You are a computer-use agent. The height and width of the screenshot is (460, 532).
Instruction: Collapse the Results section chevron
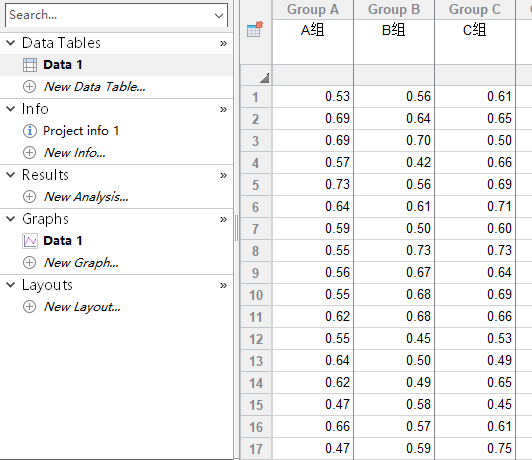click(x=11, y=175)
